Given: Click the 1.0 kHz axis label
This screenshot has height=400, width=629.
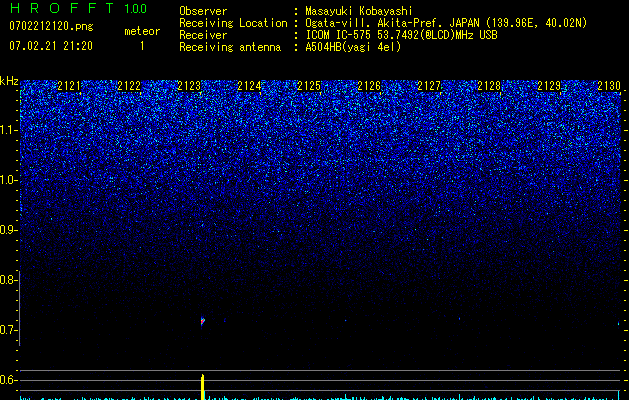Looking at the screenshot, I should point(8,180).
